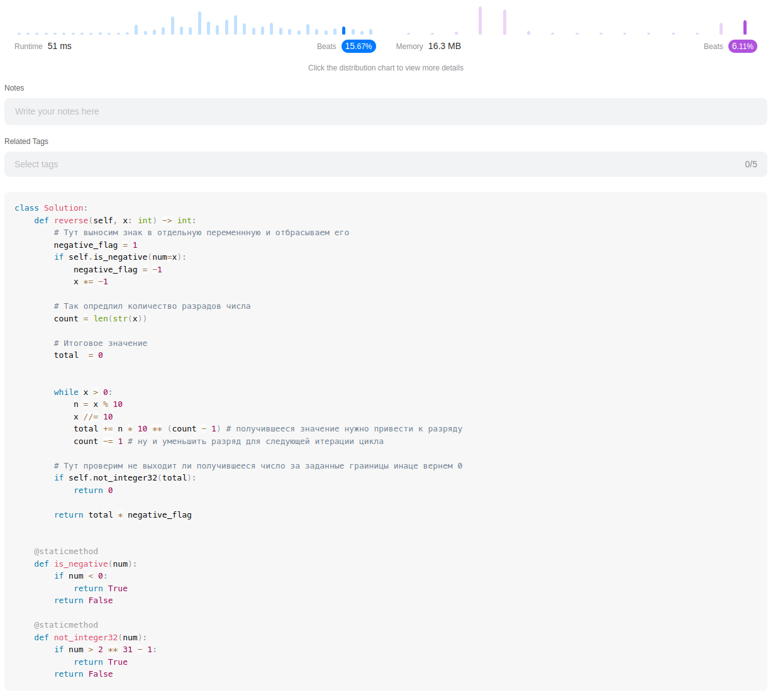The height and width of the screenshot is (700, 773).
Task: Select the highlighted dark blue runtime bar
Action: pos(343,30)
